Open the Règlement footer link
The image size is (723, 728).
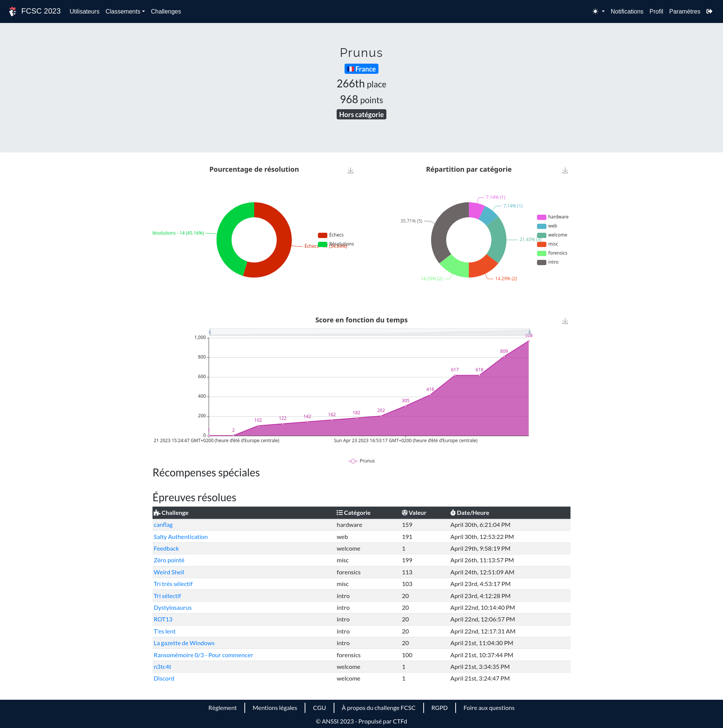[x=222, y=708]
